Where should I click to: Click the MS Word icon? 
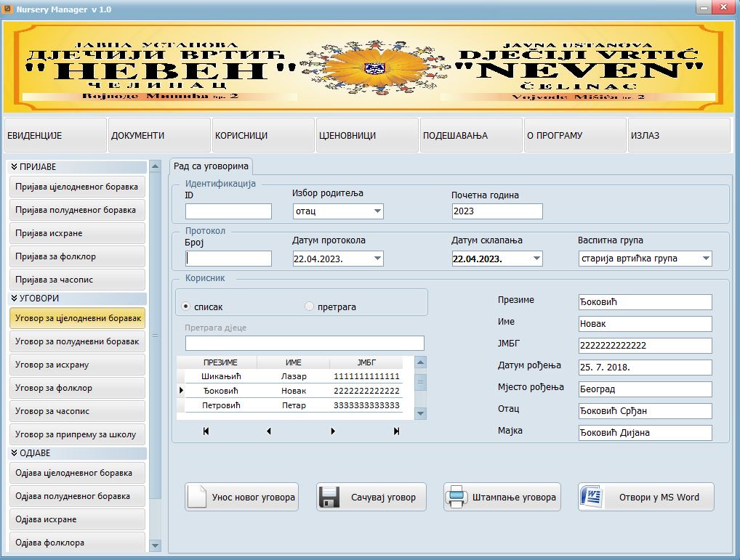pos(591,497)
